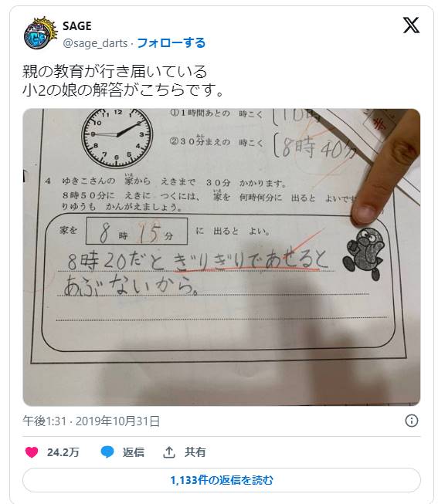Open @sage_darts handle link
The height and width of the screenshot is (504, 438).
point(95,43)
